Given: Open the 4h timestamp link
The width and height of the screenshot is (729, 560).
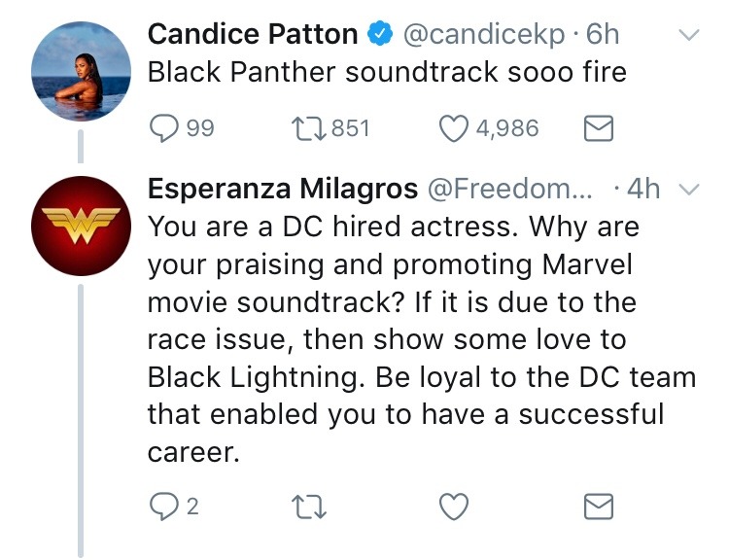Looking at the screenshot, I should (643, 190).
